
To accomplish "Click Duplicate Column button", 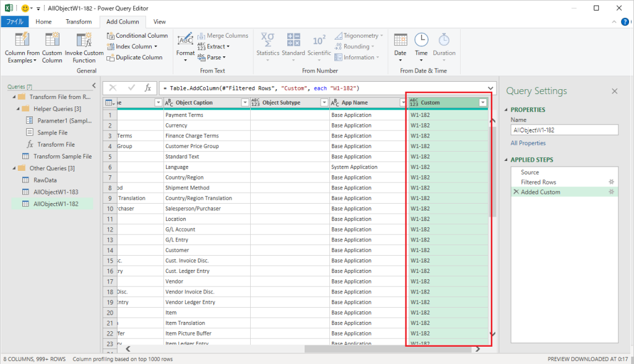I will [134, 58].
